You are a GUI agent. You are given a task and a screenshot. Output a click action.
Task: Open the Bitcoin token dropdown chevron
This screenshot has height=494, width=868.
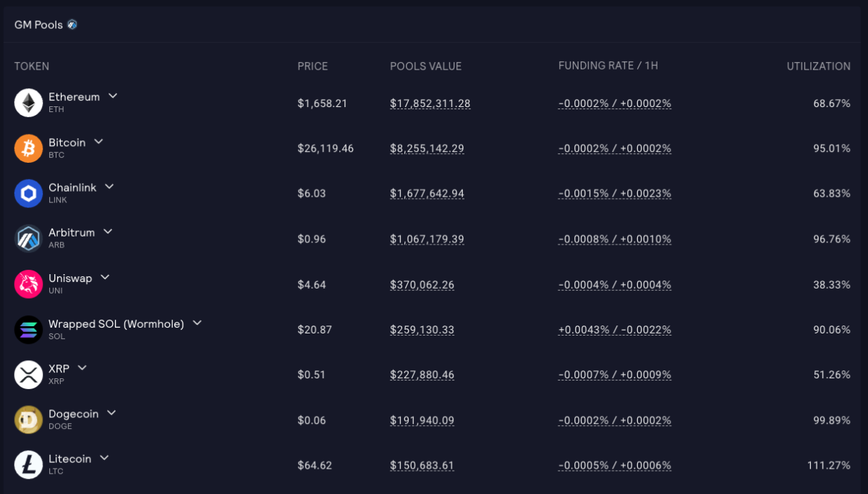98,141
